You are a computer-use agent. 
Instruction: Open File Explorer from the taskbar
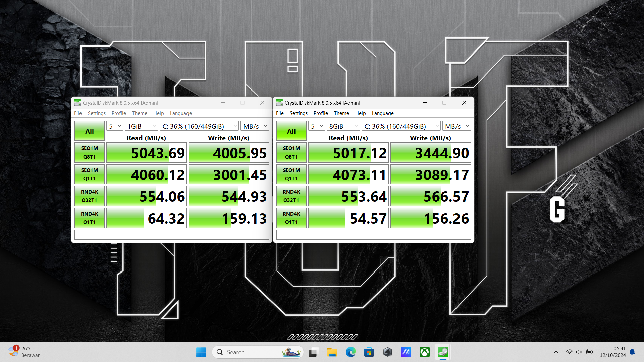[332, 352]
